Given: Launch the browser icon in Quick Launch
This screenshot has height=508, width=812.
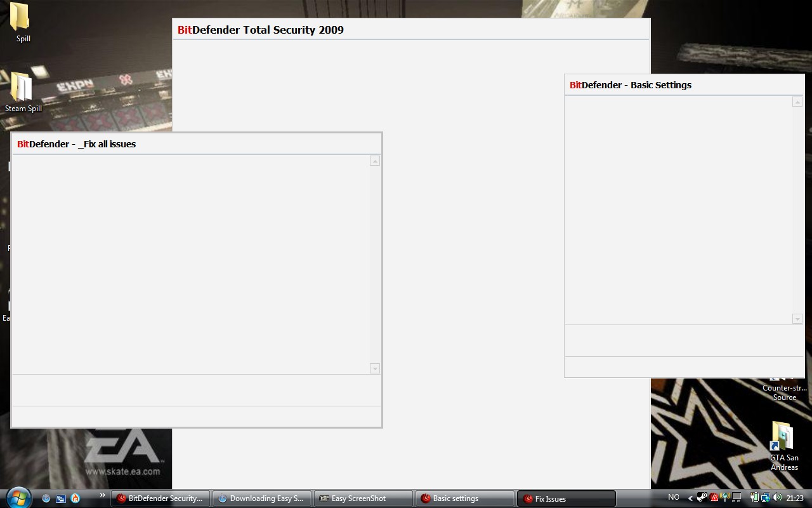Looking at the screenshot, I should click(x=46, y=498).
